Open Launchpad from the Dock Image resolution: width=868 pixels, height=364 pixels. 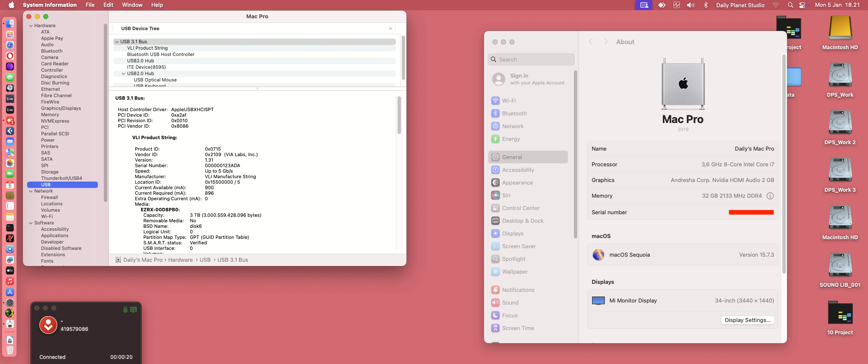tap(10, 34)
